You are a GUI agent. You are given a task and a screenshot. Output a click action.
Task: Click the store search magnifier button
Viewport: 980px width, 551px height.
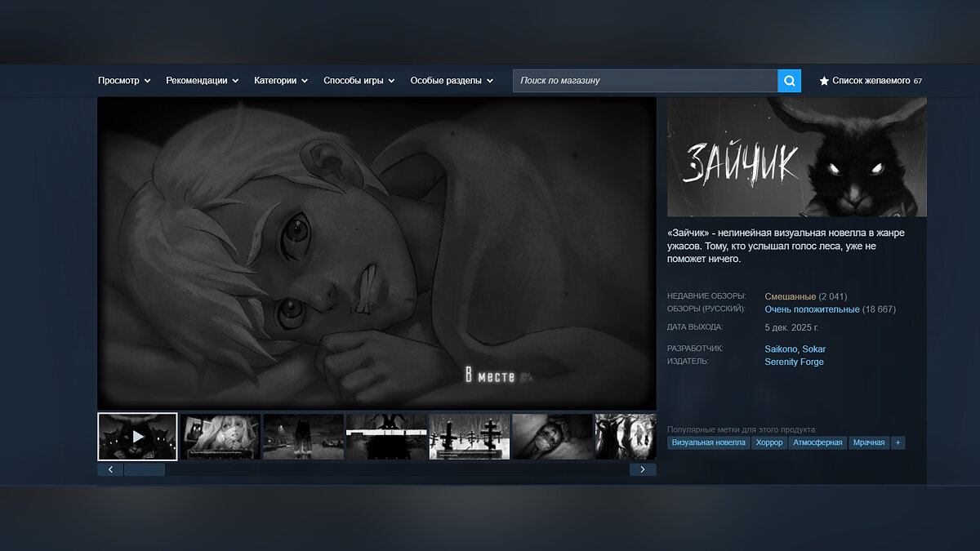pyautogui.click(x=790, y=81)
